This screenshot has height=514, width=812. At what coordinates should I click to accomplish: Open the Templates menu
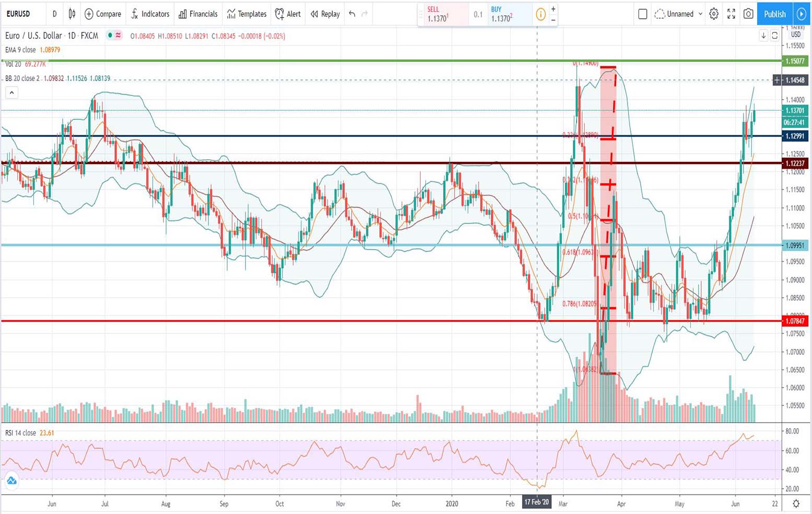[x=247, y=14]
